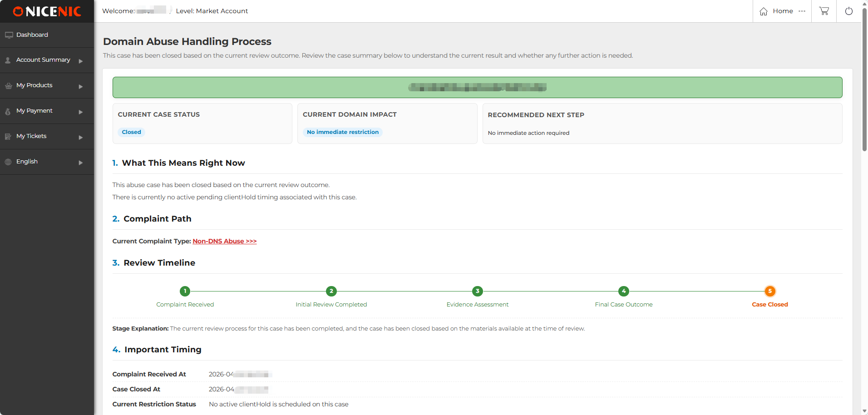
Task: Open the Non-DNS Abuse complaint link
Action: 224,241
